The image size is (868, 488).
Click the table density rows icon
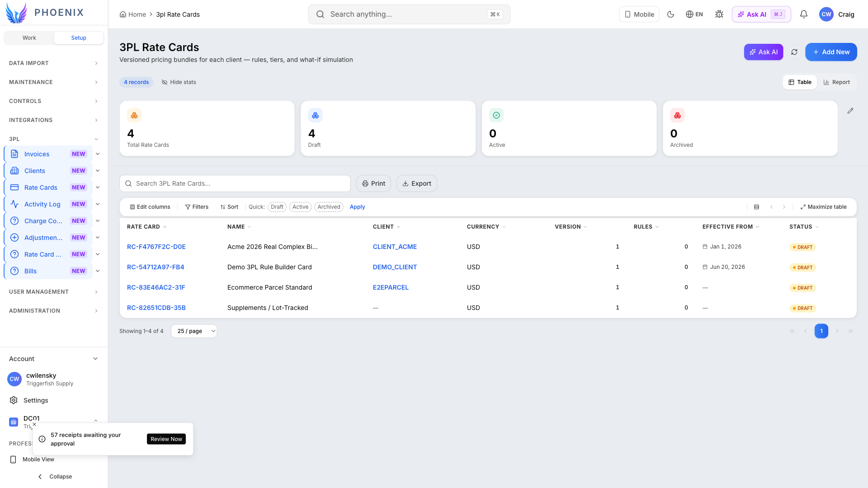756,207
